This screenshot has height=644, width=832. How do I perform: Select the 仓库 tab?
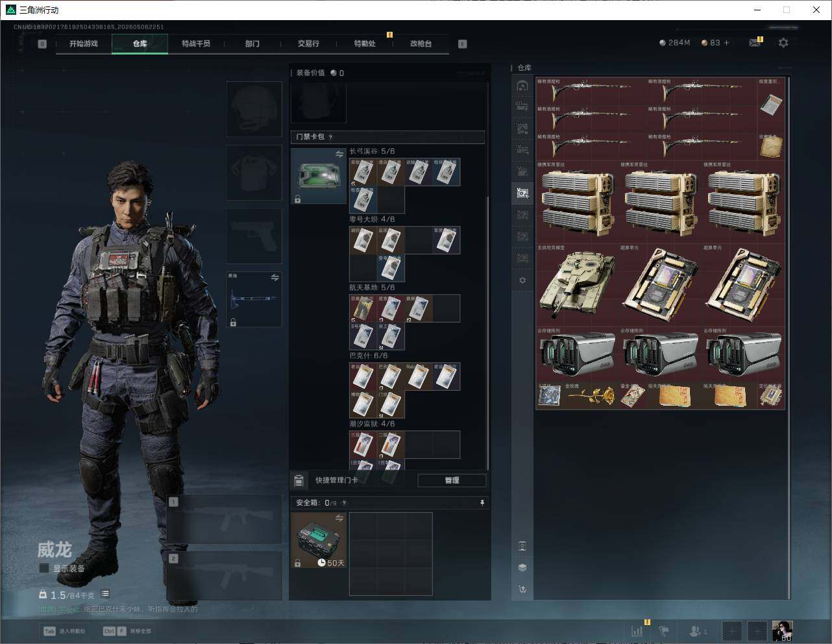(140, 43)
